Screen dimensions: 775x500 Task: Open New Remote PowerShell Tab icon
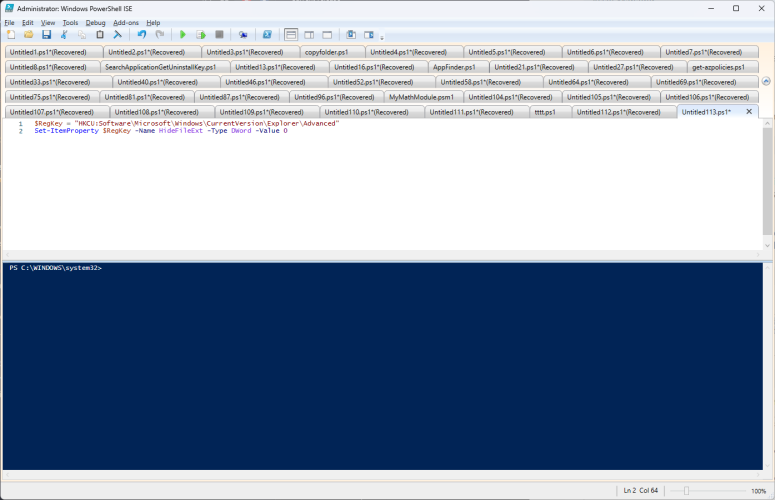pyautogui.click(x=243, y=35)
